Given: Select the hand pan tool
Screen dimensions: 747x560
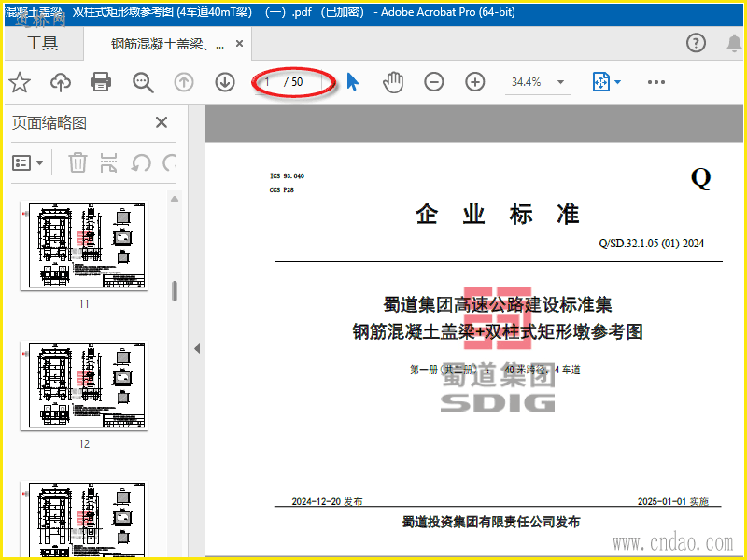Looking at the screenshot, I should coord(393,82).
